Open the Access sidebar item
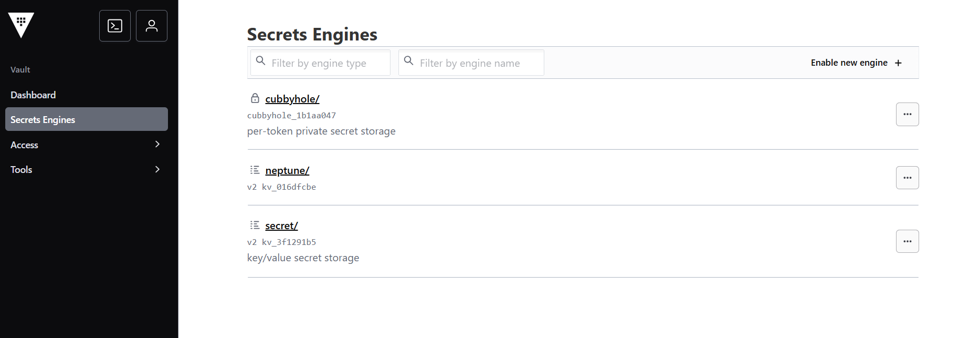The height and width of the screenshot is (338, 980). click(87, 145)
